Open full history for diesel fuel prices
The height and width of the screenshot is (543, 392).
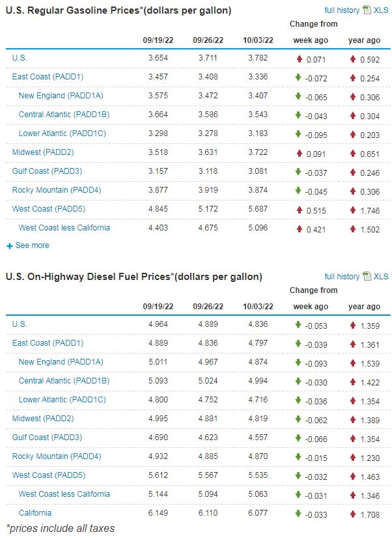pyautogui.click(x=342, y=277)
